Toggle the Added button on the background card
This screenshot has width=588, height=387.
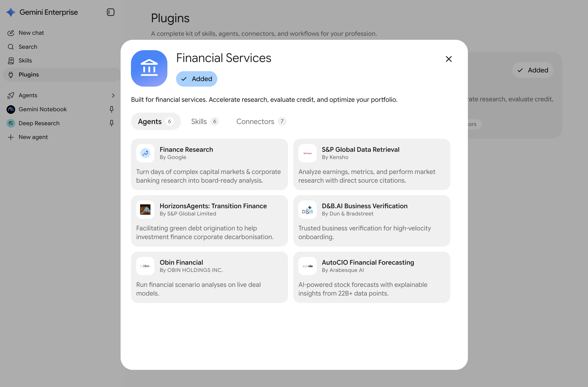[533, 70]
